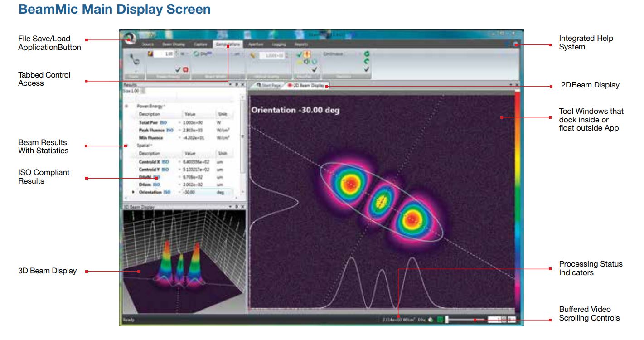Toggle the black checkmark in Pass/Fail group
644x340 pixels.
314,69
